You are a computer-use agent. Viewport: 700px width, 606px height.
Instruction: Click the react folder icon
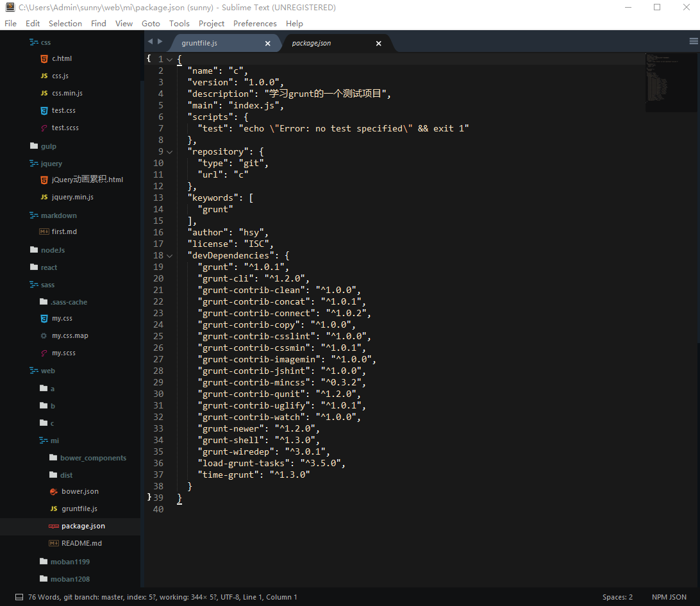tap(34, 267)
